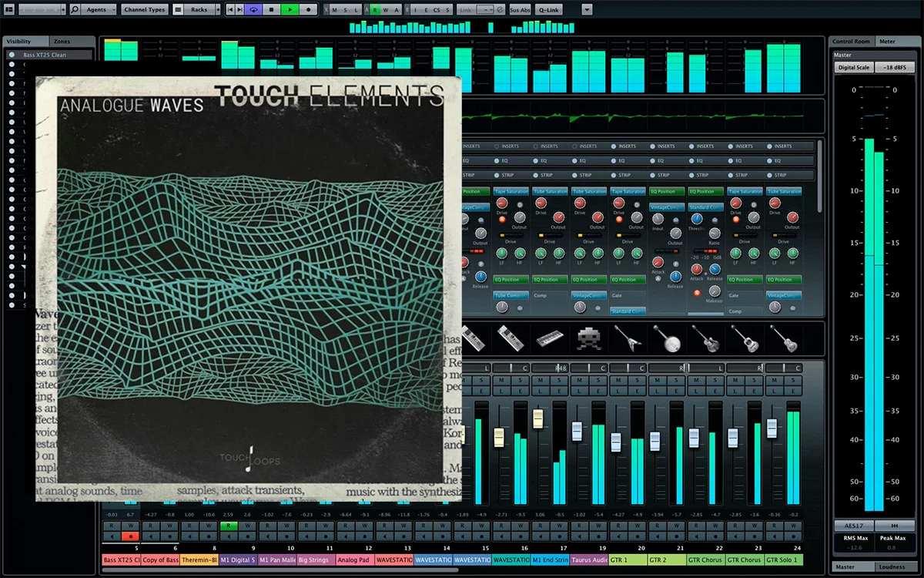
Task: Select Bass XT25 Clean in visibility list
Action: click(50, 55)
